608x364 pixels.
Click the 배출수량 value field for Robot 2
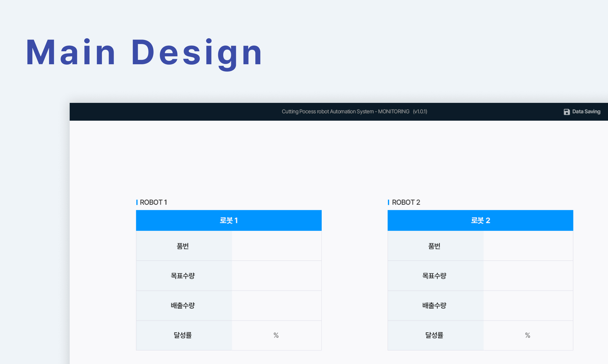point(528,305)
